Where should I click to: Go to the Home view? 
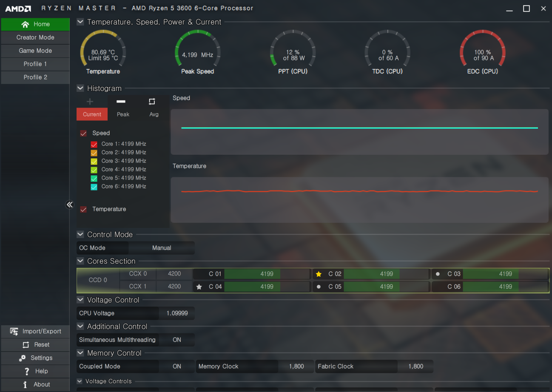click(35, 24)
